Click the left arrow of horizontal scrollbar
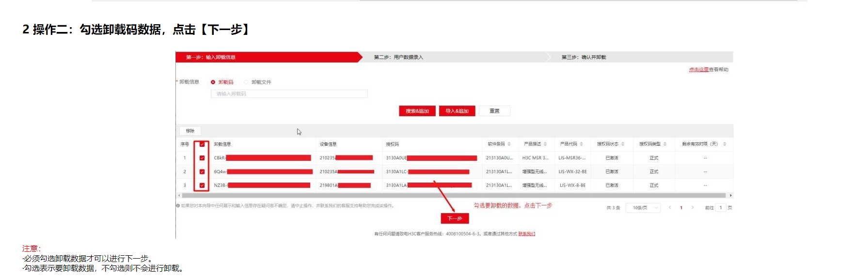This screenshot has height=279, width=868. (x=179, y=195)
